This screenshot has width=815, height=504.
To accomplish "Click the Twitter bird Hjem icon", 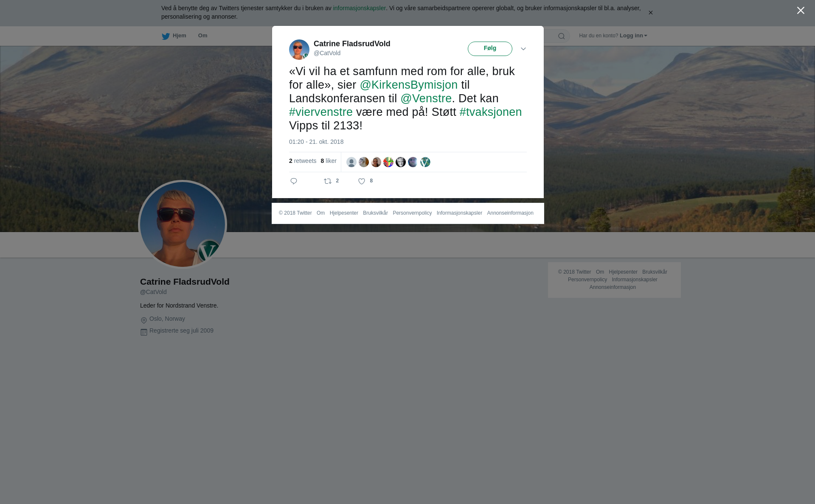I will coord(166,36).
